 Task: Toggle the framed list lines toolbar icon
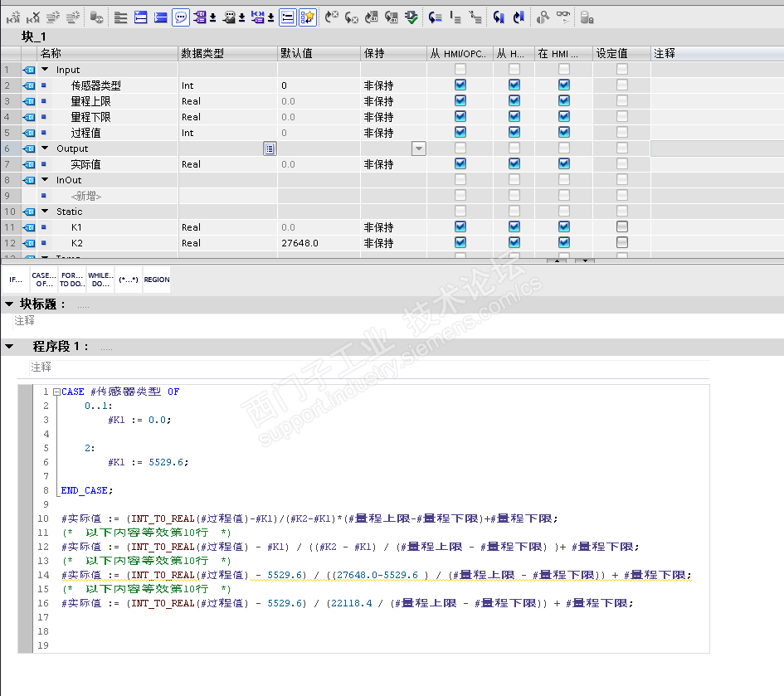click(x=288, y=18)
